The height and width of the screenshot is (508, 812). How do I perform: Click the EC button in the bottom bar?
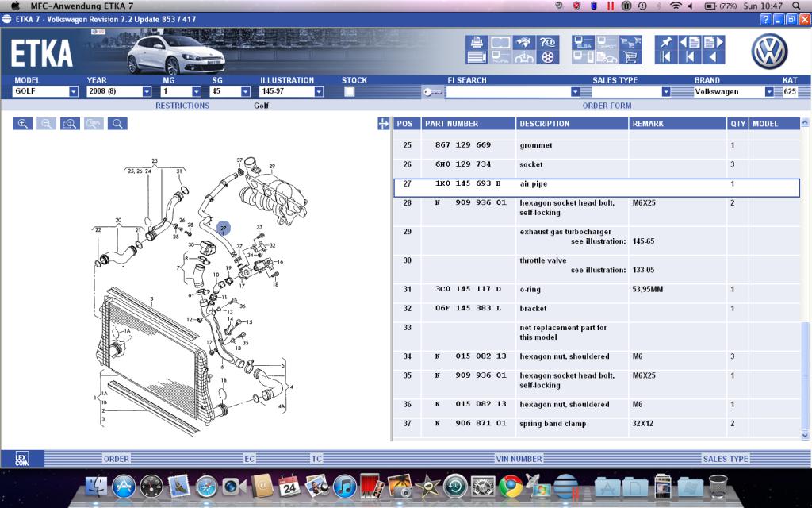(x=250, y=459)
